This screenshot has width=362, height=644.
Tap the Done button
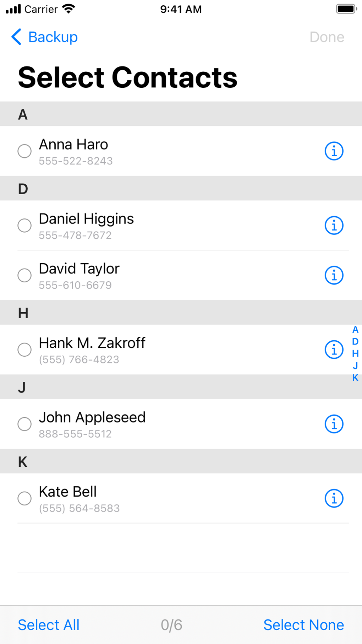(327, 37)
